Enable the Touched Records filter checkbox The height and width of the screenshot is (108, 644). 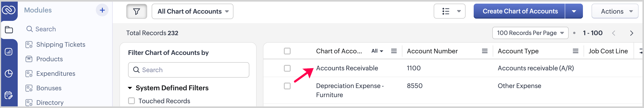131,101
